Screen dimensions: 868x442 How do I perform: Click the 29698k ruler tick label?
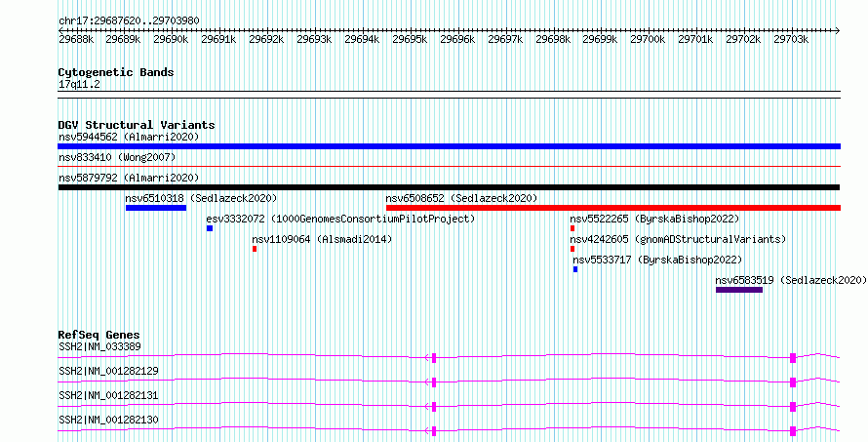[553, 39]
